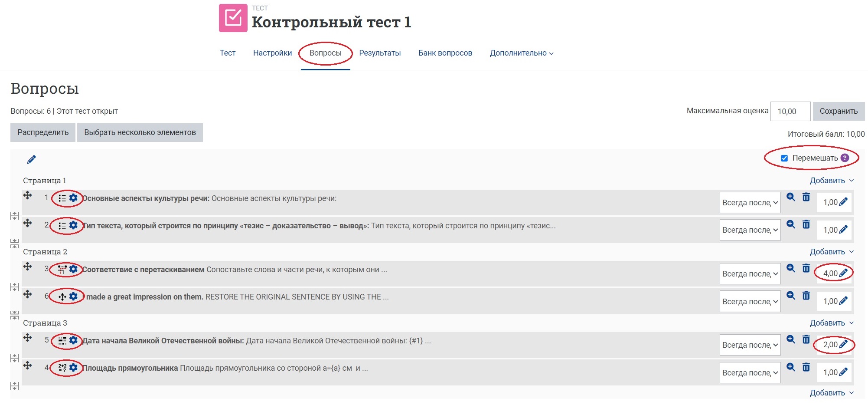Click move handle for Соответствие с перетаскиванием

pyautogui.click(x=28, y=267)
